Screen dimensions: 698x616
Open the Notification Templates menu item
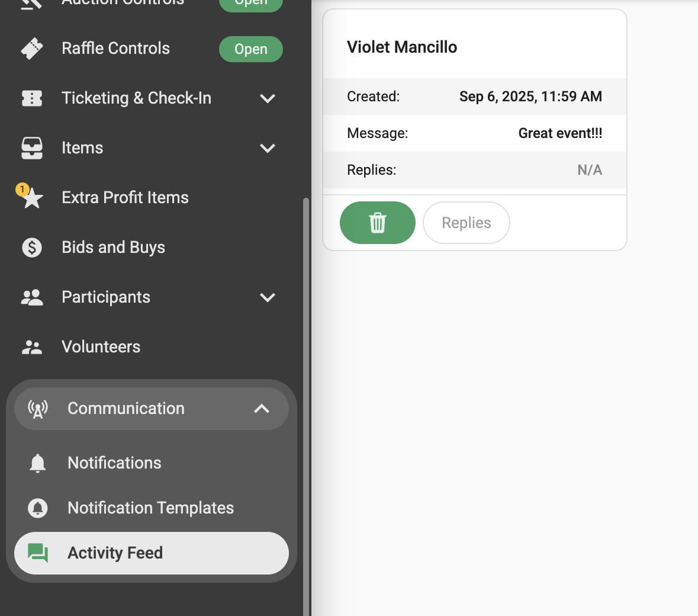pyautogui.click(x=150, y=508)
